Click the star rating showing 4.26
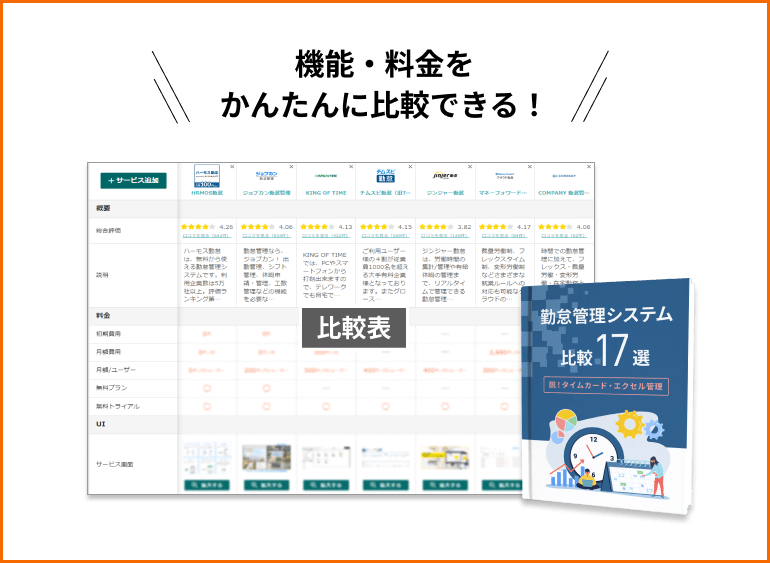770x563 pixels. [x=198, y=227]
